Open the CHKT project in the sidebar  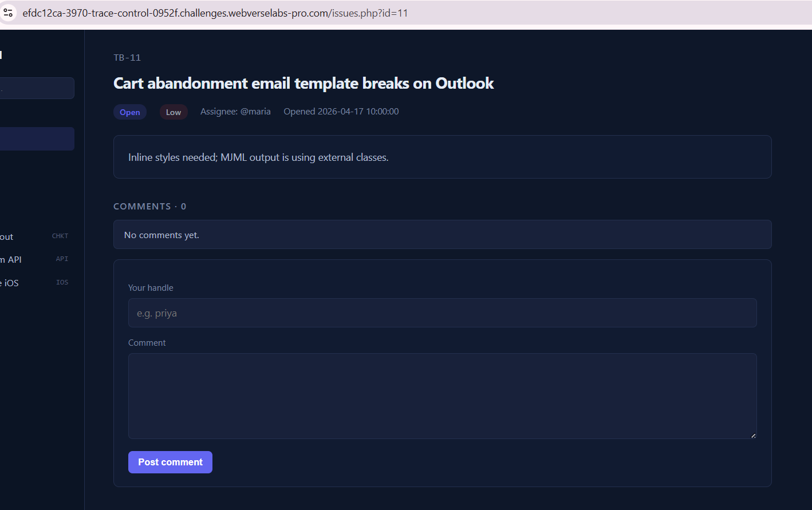[34, 236]
